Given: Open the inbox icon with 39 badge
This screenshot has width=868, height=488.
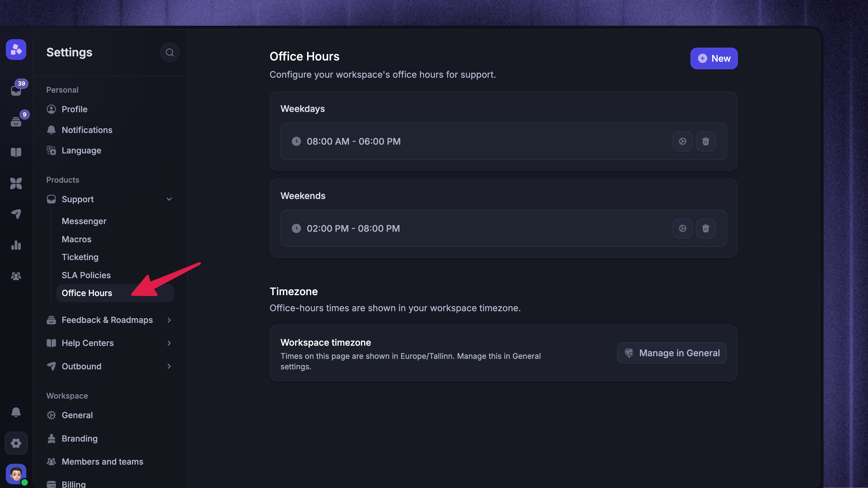Looking at the screenshot, I should (x=16, y=90).
